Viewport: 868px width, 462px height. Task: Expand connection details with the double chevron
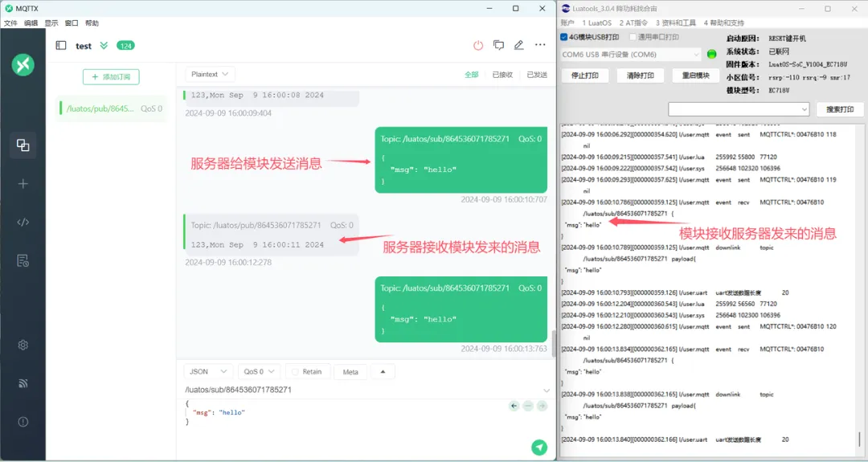coord(104,45)
